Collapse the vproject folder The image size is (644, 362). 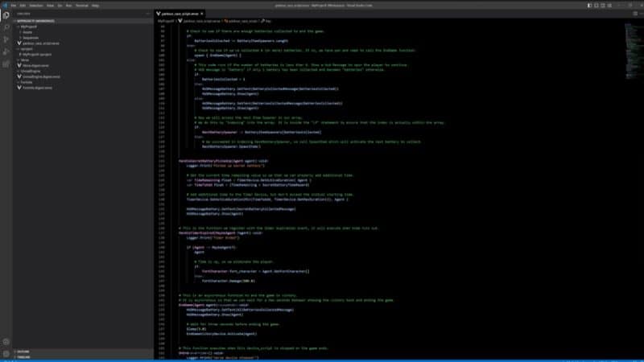point(83,49)
